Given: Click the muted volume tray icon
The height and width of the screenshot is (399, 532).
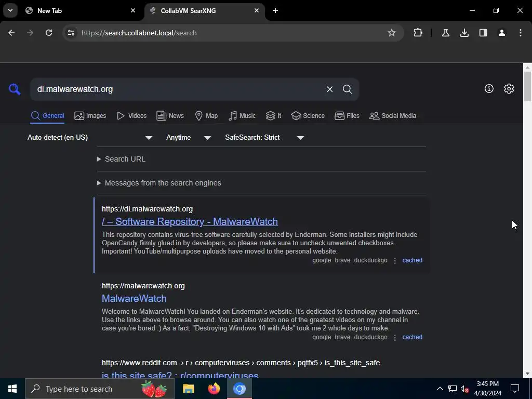Looking at the screenshot, I should 464,389.
